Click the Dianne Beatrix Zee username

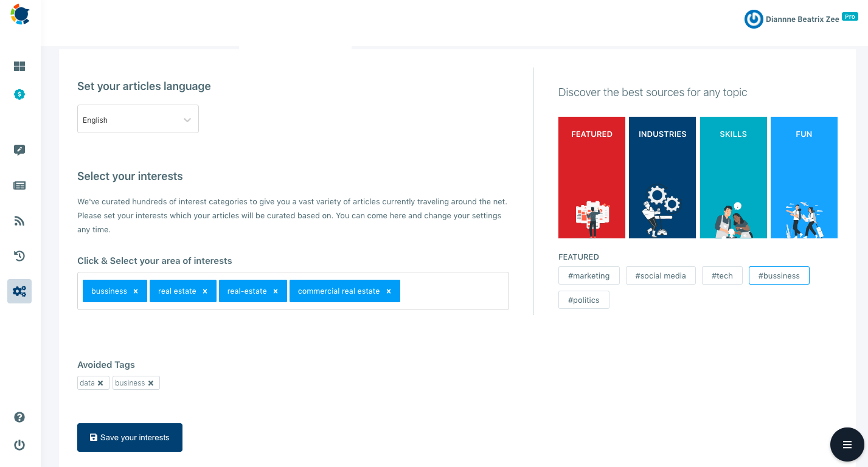tap(802, 19)
